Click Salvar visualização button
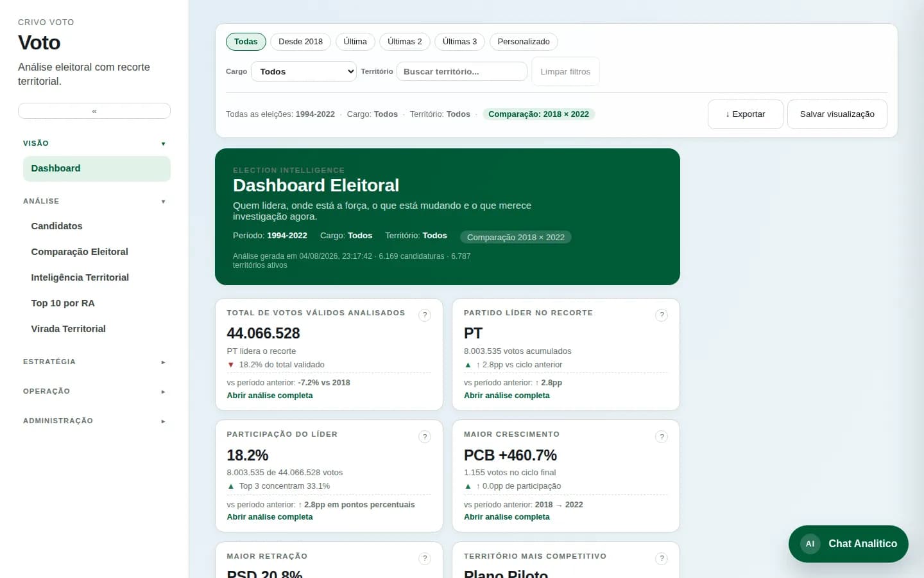The image size is (924, 578). tap(837, 114)
